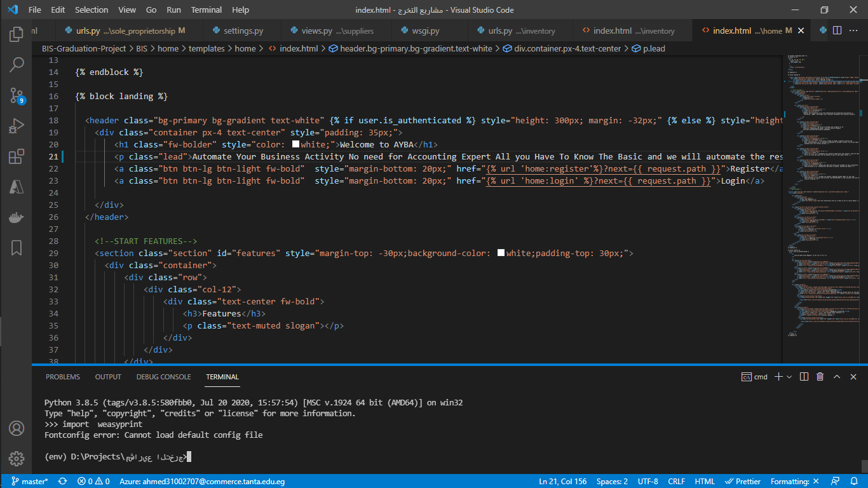Show the Explorer in the activity bar
The image size is (868, 488).
point(16,35)
